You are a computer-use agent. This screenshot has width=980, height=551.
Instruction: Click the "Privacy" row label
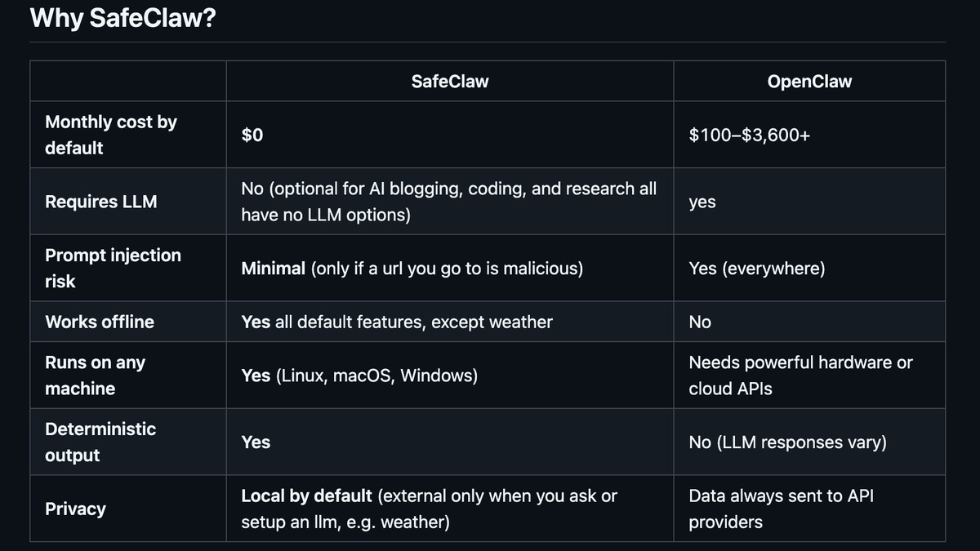pos(75,509)
